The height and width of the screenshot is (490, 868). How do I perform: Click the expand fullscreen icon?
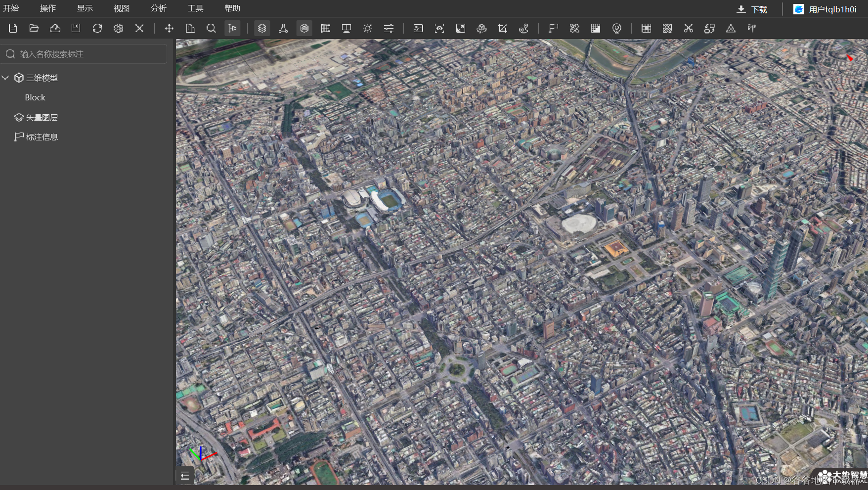461,28
